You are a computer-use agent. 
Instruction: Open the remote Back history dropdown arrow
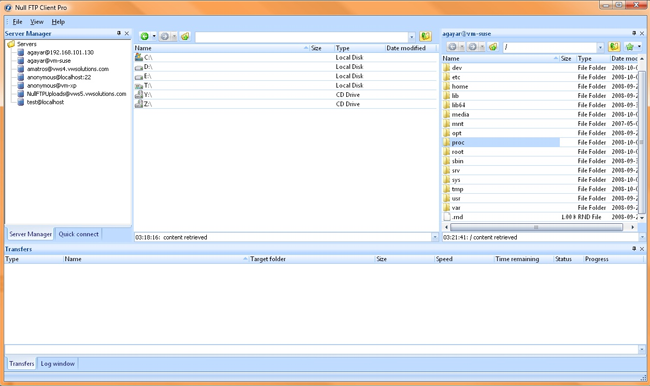[462, 47]
